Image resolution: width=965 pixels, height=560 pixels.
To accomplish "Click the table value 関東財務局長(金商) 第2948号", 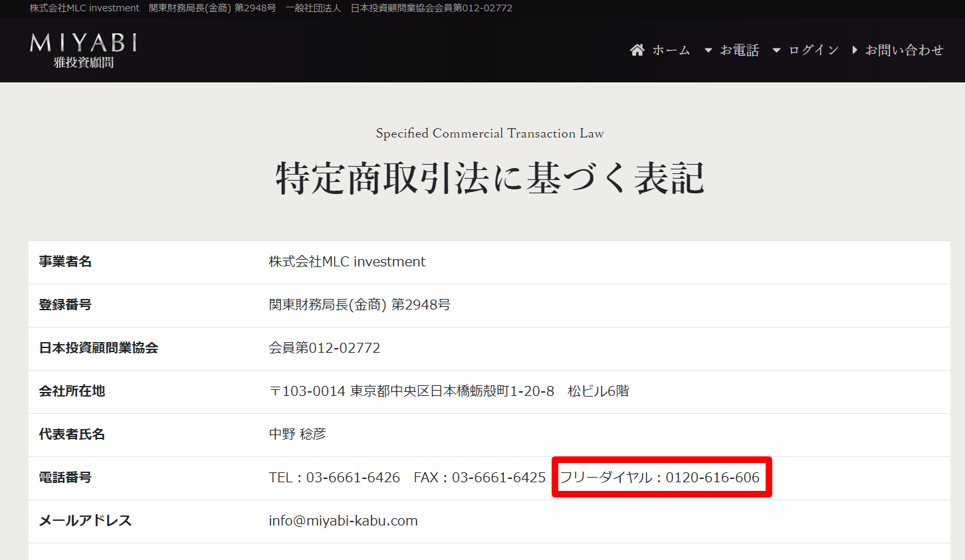I will click(360, 305).
